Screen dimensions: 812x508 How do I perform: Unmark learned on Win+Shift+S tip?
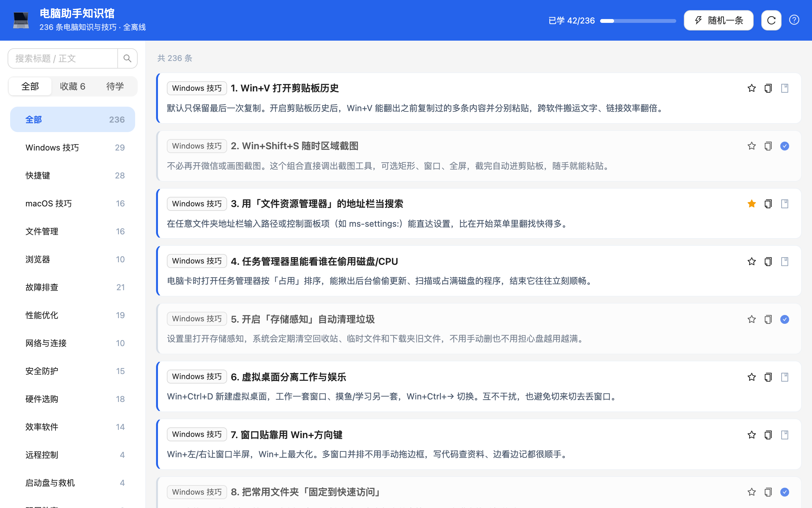784,146
